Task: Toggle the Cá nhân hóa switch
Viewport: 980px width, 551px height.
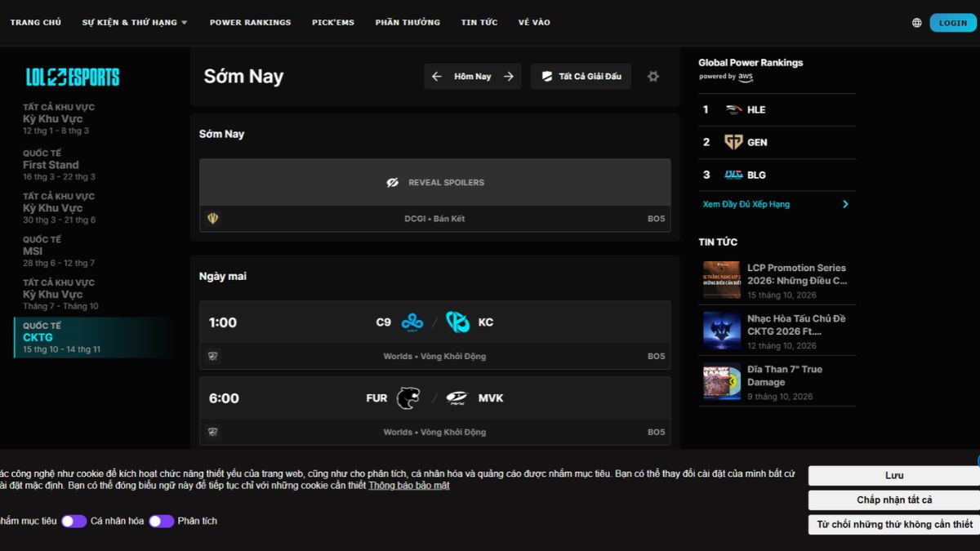Action: [x=73, y=521]
